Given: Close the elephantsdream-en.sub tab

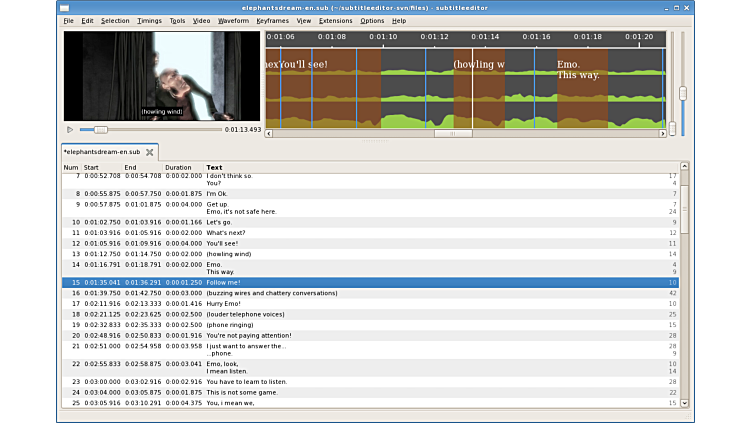Looking at the screenshot, I should [x=150, y=152].
